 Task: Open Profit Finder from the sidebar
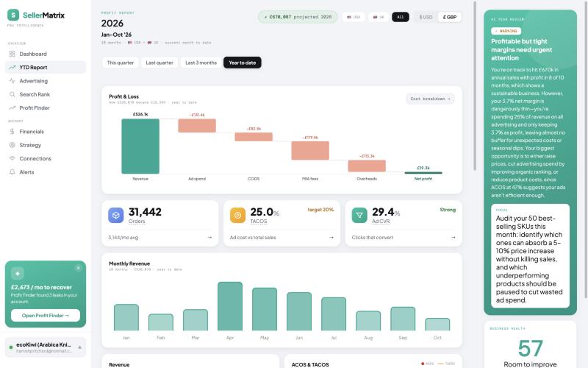pos(46,107)
